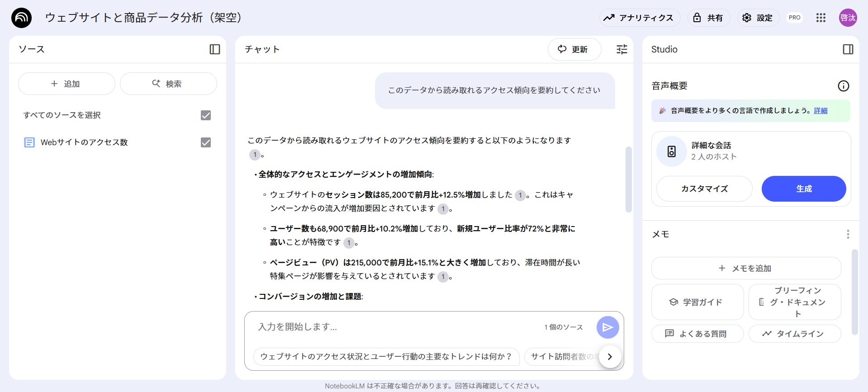Click the 全体的なアクセスとエンゲージメントの増加傾向 heading
The image size is (868, 392).
[x=346, y=175]
